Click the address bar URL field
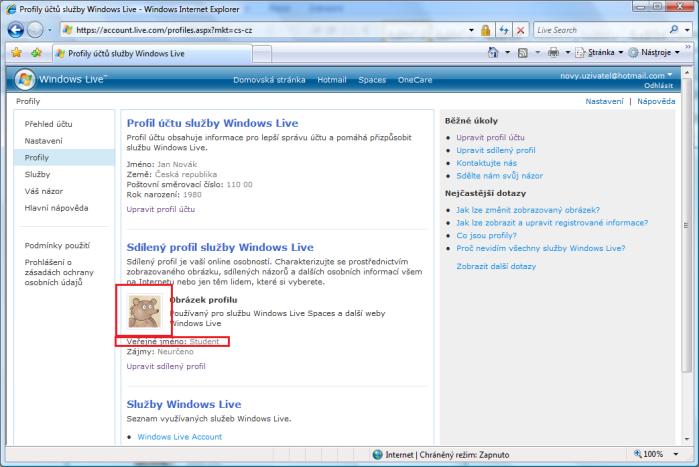The height and width of the screenshot is (467, 699). pyautogui.click(x=267, y=30)
